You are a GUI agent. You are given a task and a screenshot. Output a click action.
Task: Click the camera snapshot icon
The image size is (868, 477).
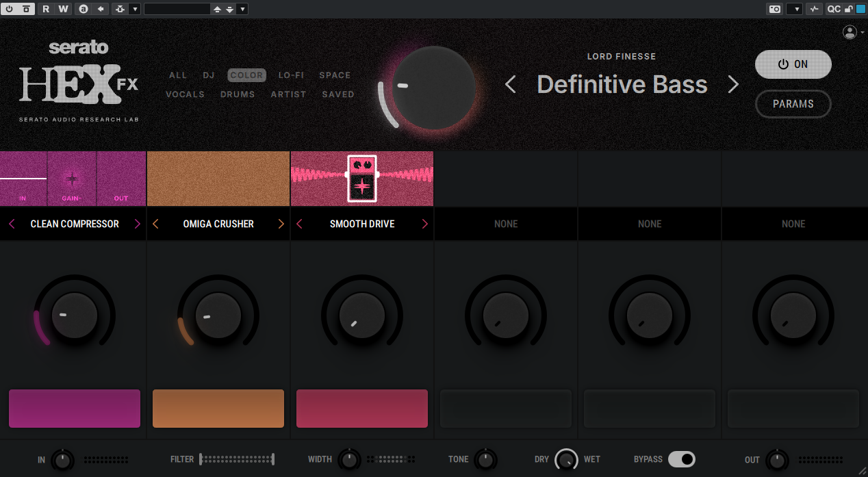[x=774, y=9]
